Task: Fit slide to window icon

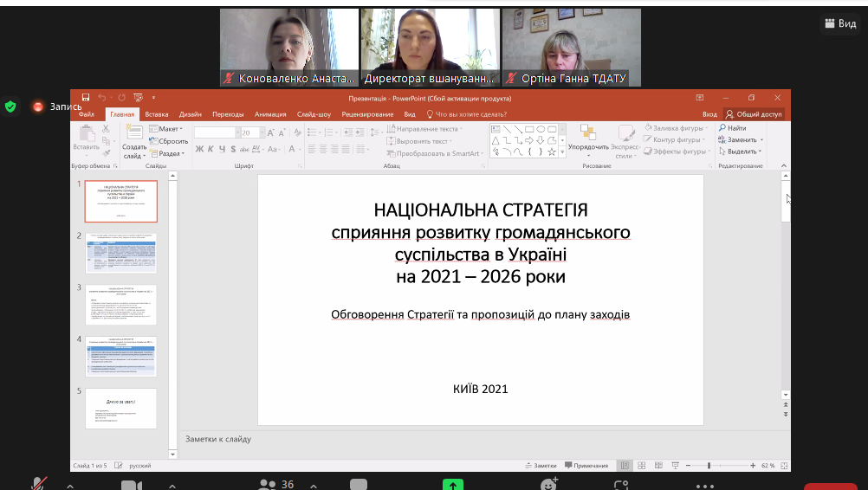Action: click(784, 466)
